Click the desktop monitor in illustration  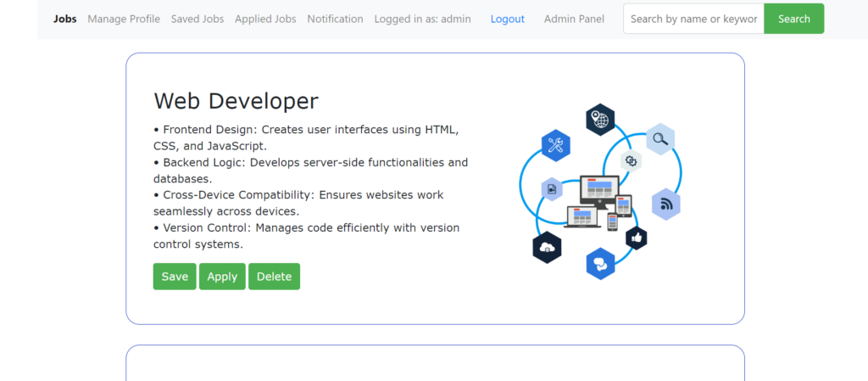[x=599, y=192]
